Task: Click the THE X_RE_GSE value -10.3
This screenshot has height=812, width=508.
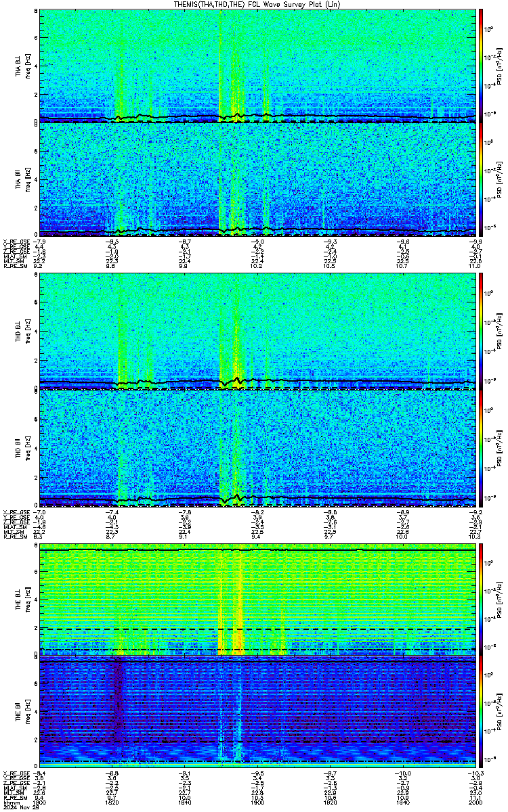Action: [475, 772]
